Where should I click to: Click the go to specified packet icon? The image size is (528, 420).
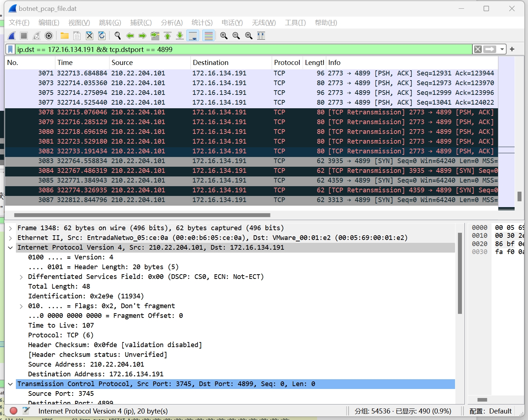155,36
